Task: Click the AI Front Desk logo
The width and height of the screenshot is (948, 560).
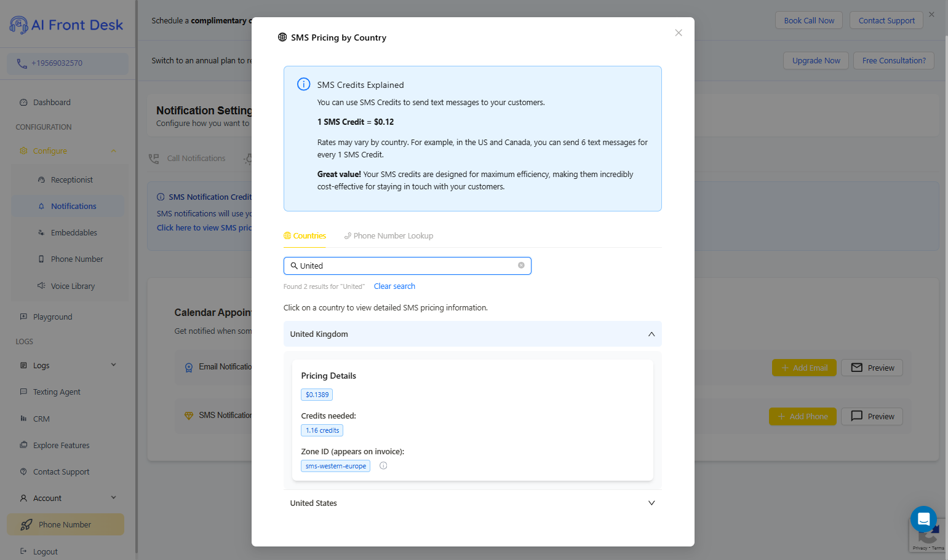Action: pos(66,25)
